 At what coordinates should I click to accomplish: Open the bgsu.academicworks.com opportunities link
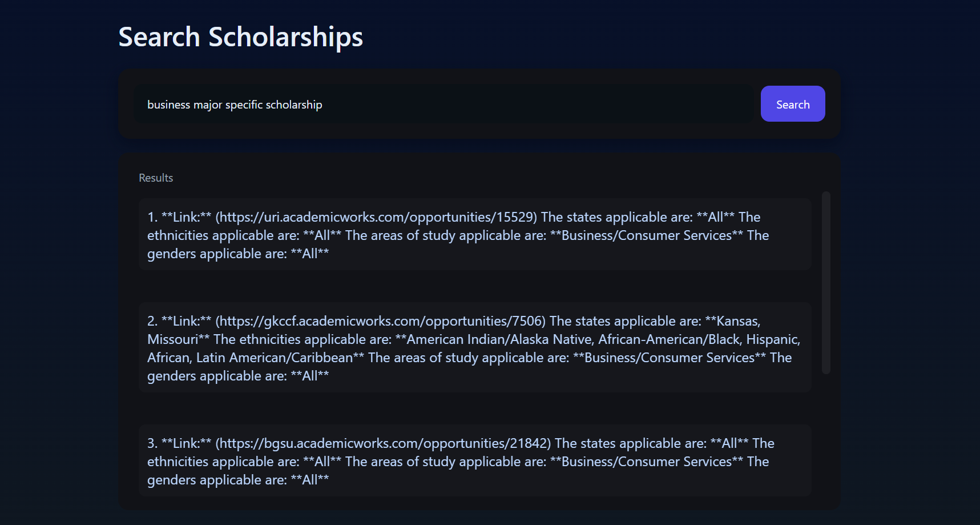(385, 443)
